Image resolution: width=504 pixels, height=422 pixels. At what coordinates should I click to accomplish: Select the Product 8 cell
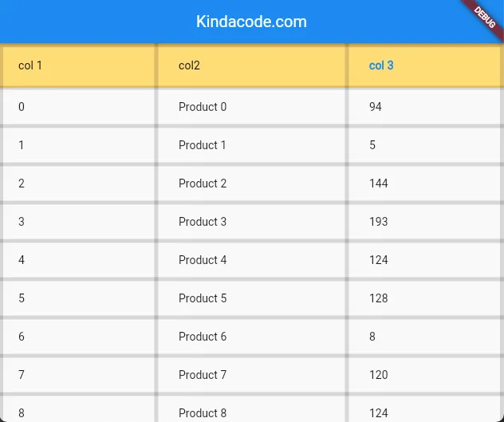click(203, 412)
